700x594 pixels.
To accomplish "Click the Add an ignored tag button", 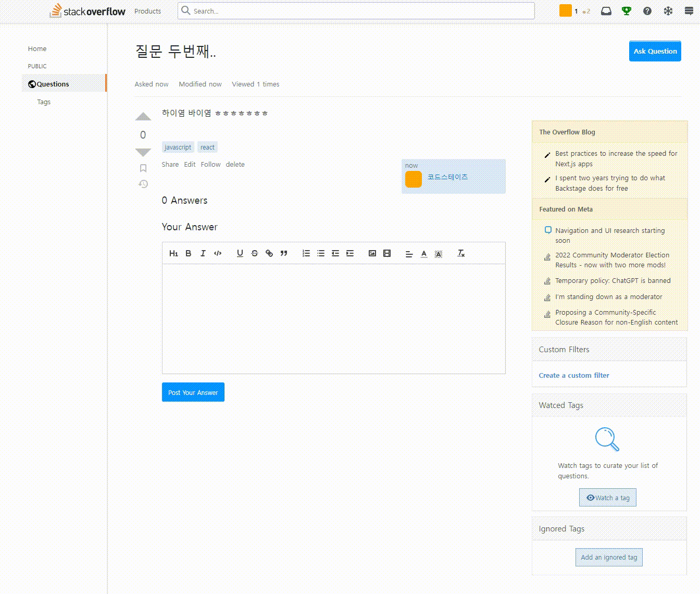I will coord(609,557).
